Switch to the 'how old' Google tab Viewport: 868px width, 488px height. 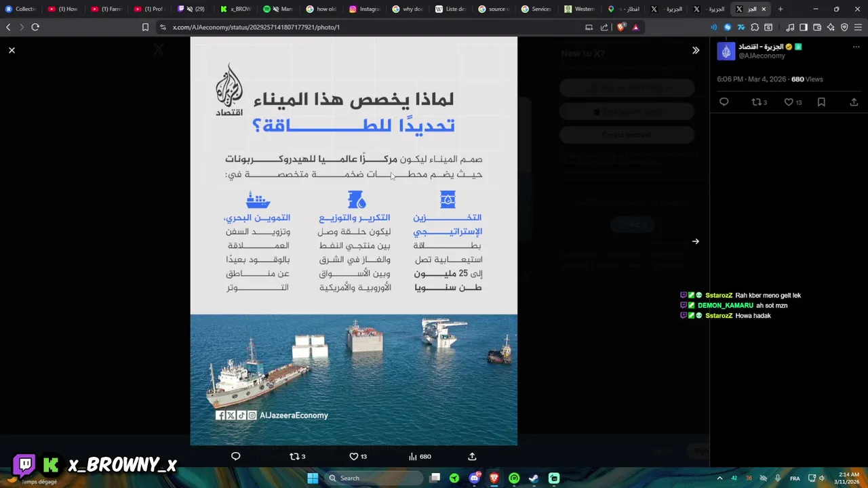[x=322, y=9]
